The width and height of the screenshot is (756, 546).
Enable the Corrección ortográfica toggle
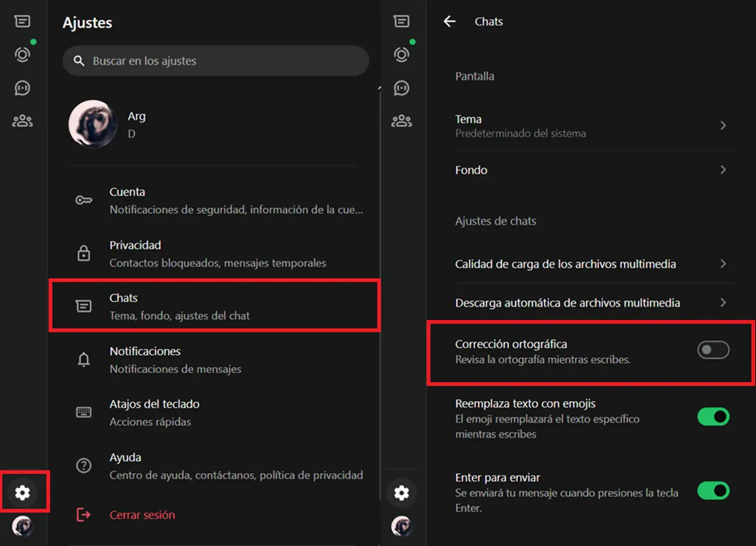click(713, 350)
